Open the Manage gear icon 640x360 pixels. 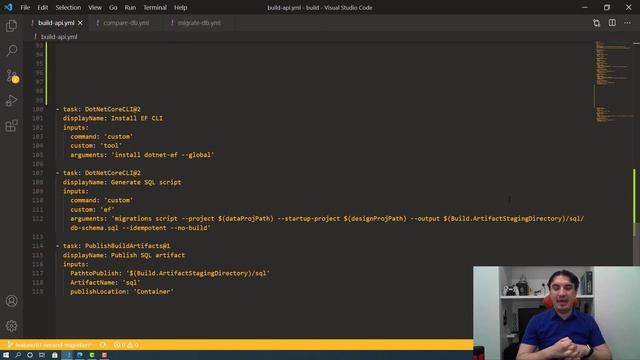[11, 325]
